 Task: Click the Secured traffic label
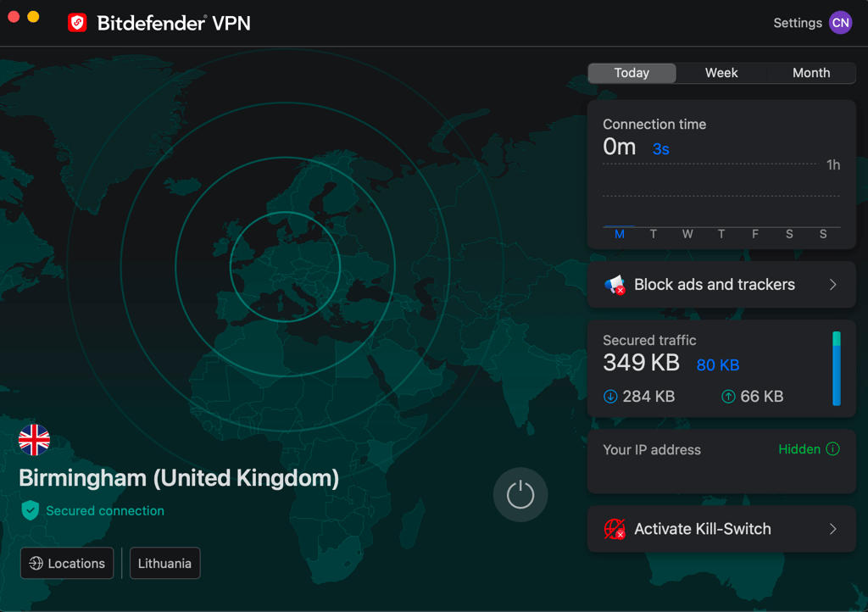(649, 340)
